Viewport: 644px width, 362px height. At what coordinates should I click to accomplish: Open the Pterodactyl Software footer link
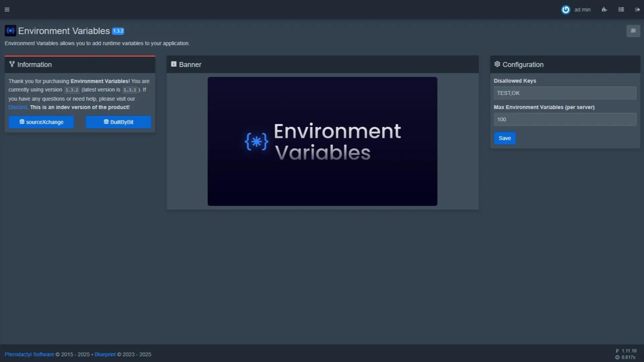29,354
